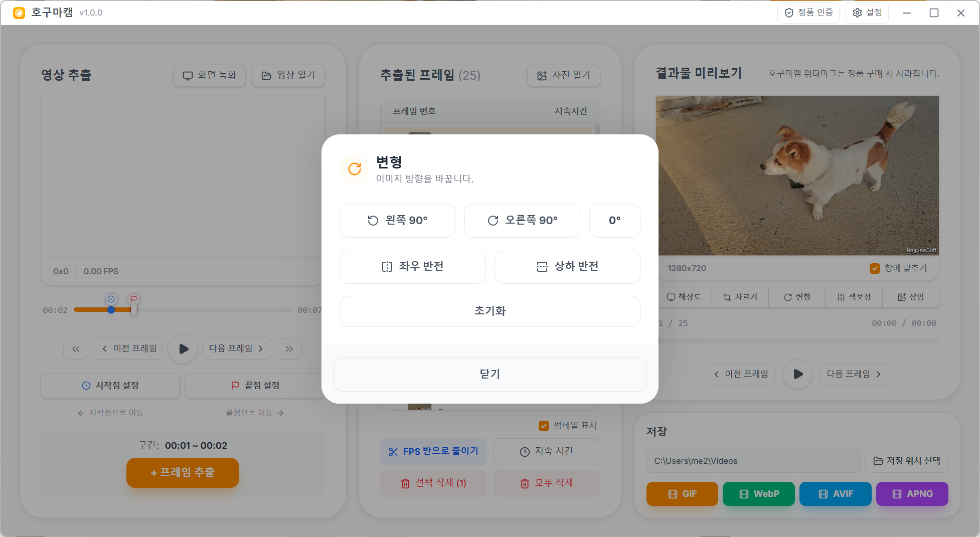Image resolution: width=980 pixels, height=537 pixels.
Task: Click the 영상 열기 open video button
Action: (x=288, y=76)
